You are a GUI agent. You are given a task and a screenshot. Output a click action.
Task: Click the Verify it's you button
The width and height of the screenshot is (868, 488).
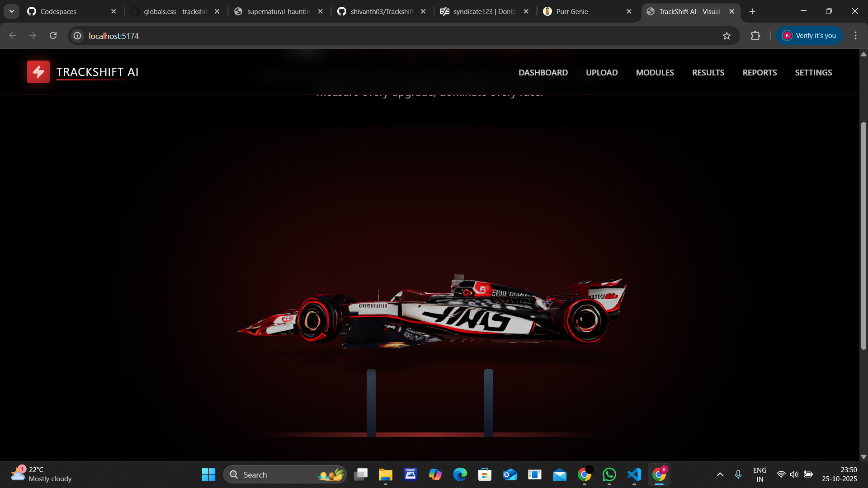click(809, 36)
